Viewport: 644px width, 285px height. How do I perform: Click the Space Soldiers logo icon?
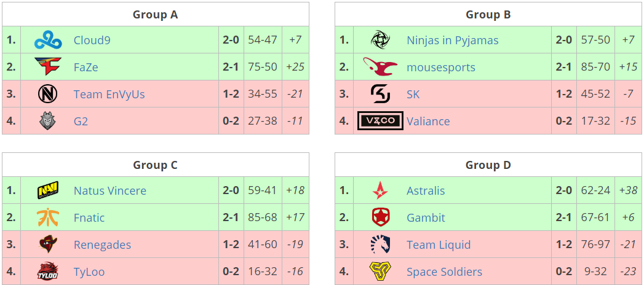click(380, 271)
